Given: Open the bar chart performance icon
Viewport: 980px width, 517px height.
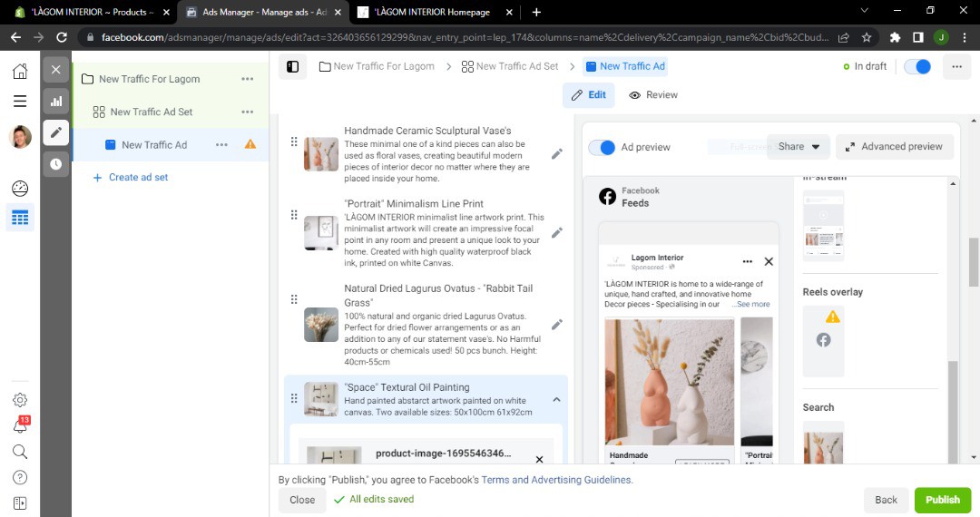Looking at the screenshot, I should coord(55,102).
